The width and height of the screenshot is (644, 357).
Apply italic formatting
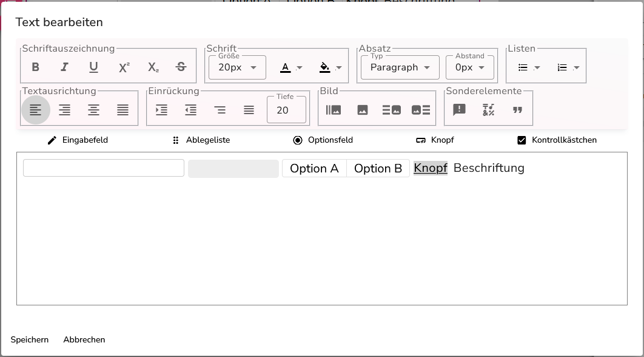[64, 67]
